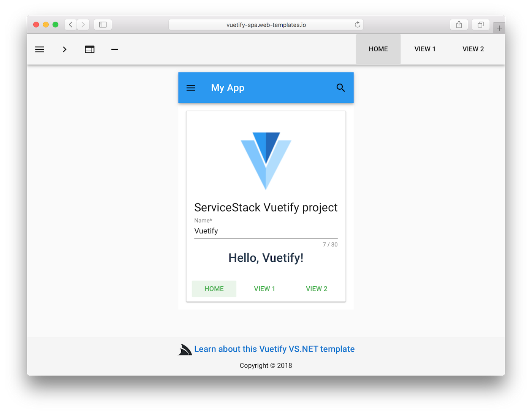This screenshot has width=532, height=414.
Task: Switch to VIEW 2 in the top navigation
Action: click(473, 49)
